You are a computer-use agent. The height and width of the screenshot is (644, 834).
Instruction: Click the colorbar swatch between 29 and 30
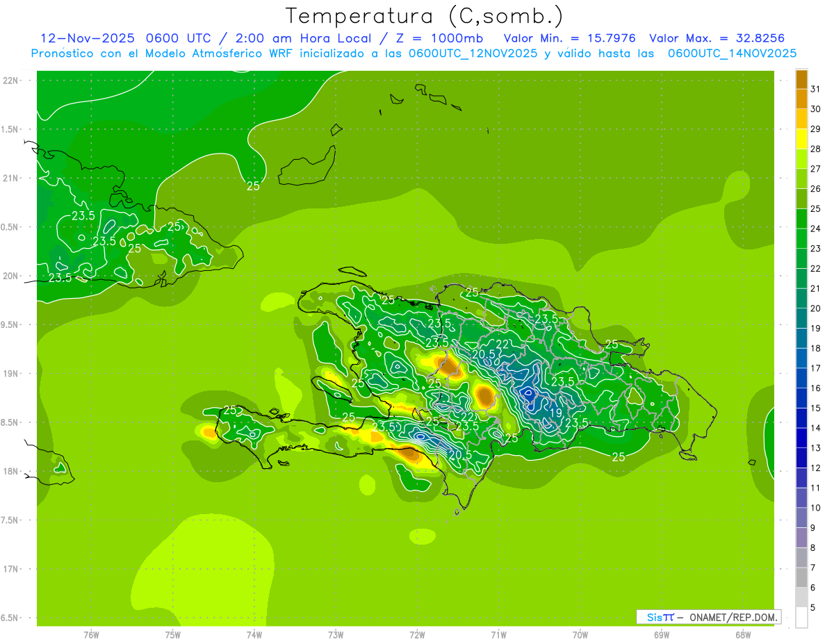coord(801,119)
